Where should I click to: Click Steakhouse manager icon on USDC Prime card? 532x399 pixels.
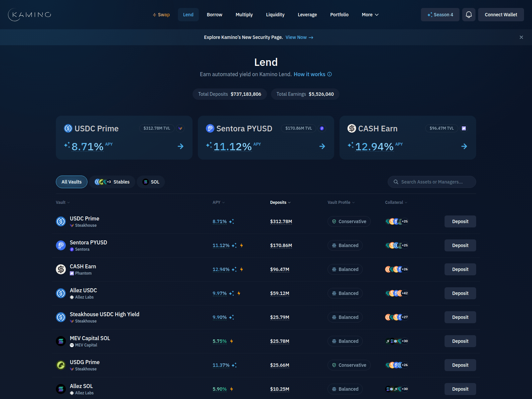point(180,128)
